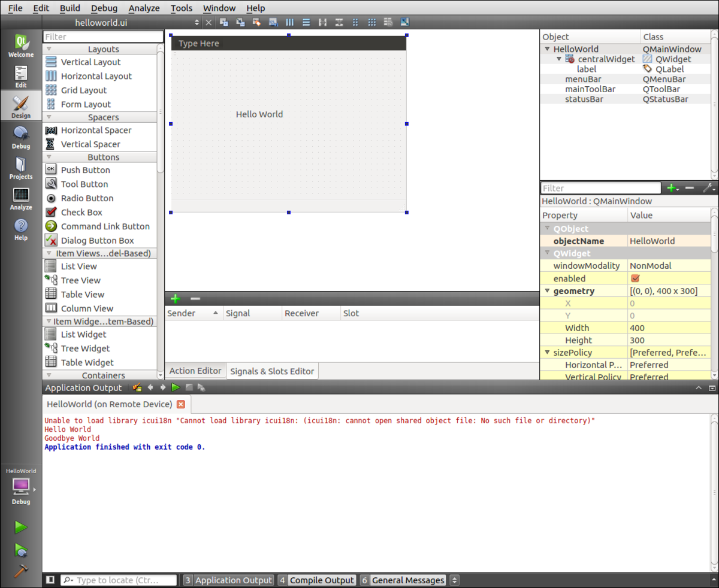Click the Lay Out in a Grid icon

pyautogui.click(x=371, y=22)
